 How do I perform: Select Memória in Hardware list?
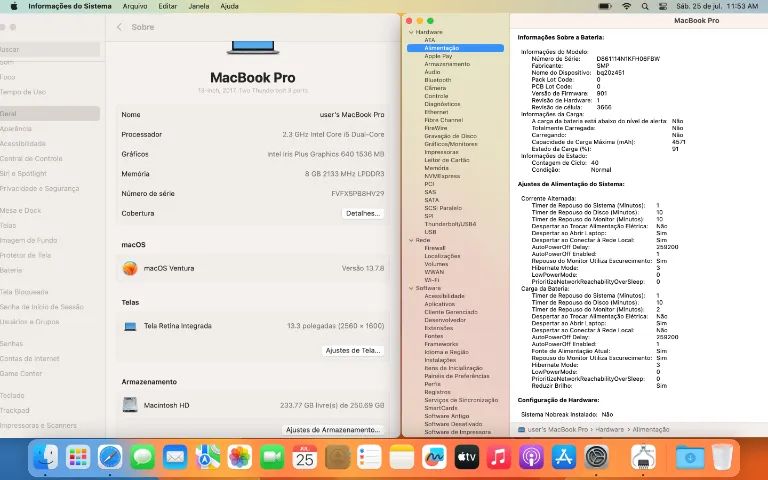(436, 168)
